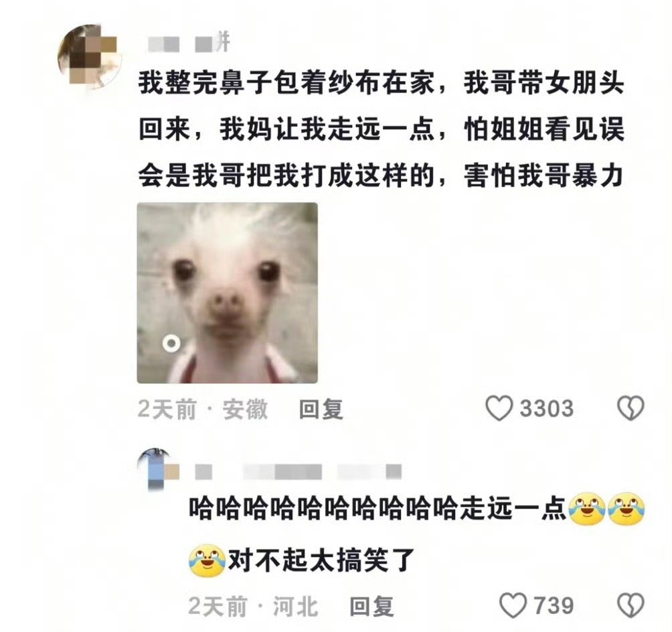Viewport: 672px width, 632px height.
Task: Click 回复 under the 河北 reply
Action: (x=371, y=607)
